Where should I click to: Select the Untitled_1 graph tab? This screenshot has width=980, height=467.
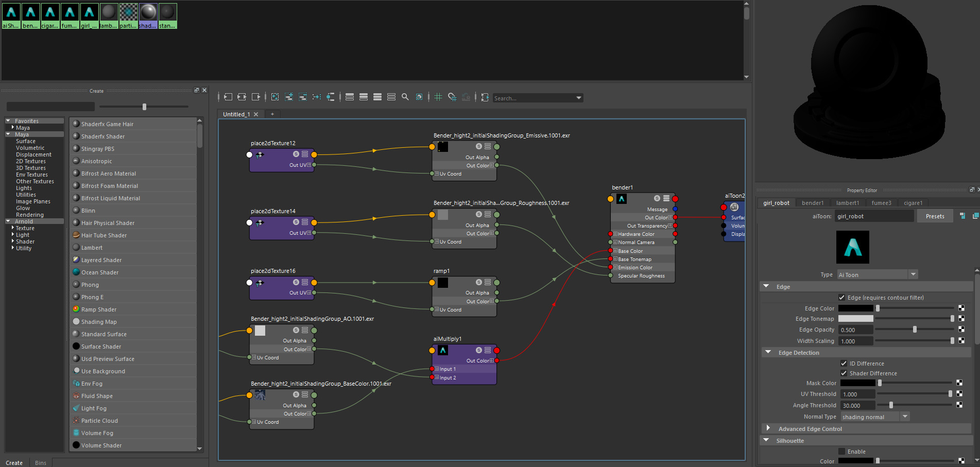click(236, 114)
